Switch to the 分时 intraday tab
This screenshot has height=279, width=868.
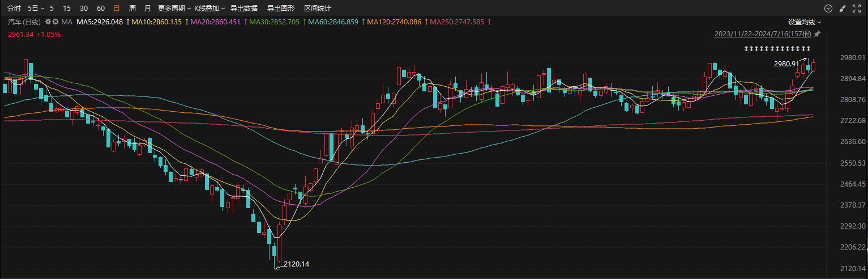tap(15, 9)
